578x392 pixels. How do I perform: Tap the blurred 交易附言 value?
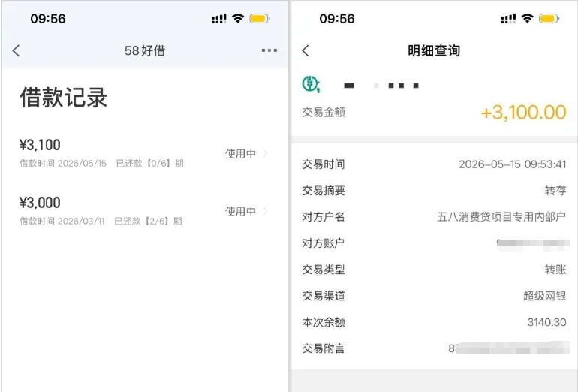(510, 348)
